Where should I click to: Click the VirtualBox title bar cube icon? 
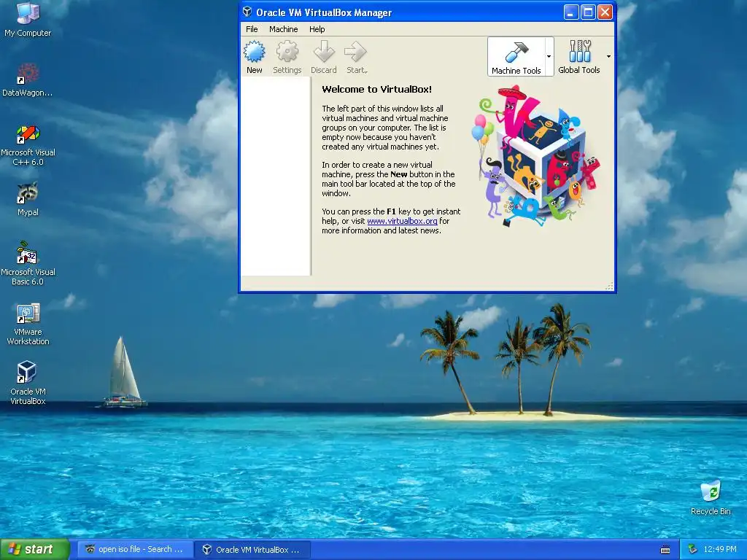[x=247, y=12]
